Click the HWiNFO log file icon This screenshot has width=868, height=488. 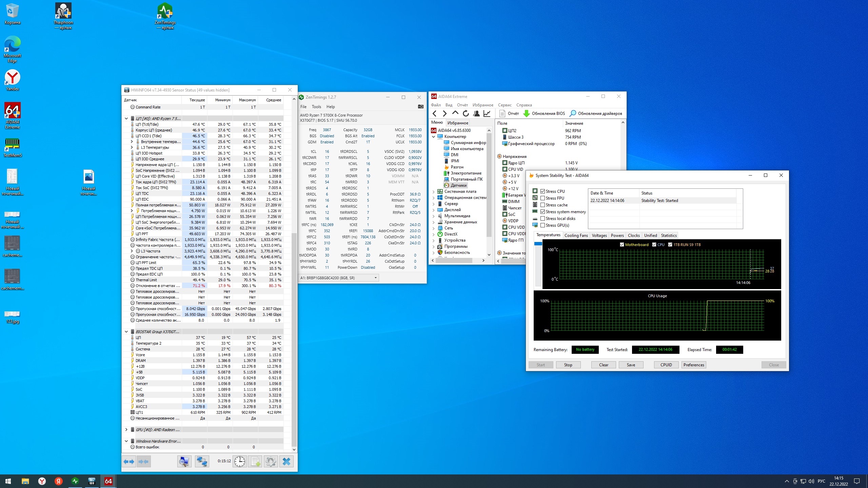[x=255, y=461]
